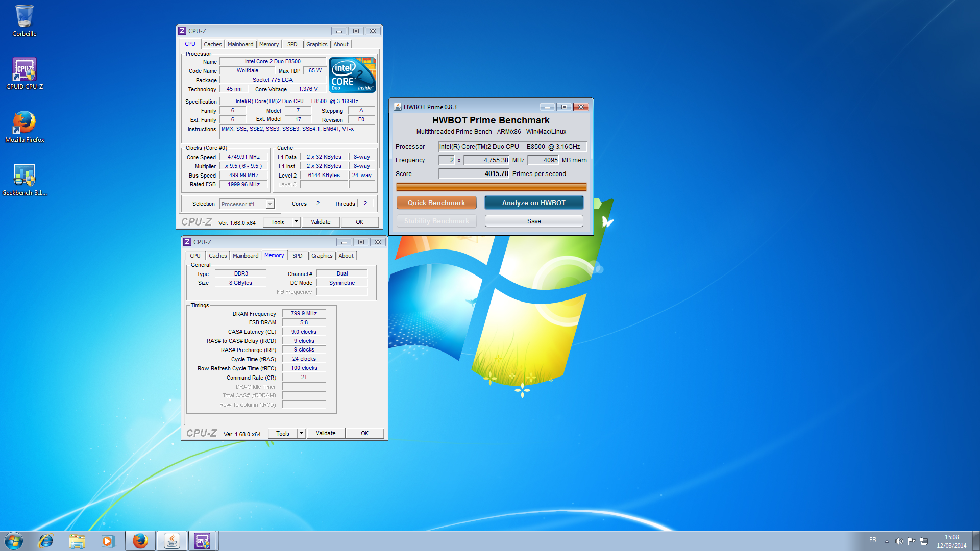
Task: Open the Action Center flag tray icon
Action: tap(911, 541)
